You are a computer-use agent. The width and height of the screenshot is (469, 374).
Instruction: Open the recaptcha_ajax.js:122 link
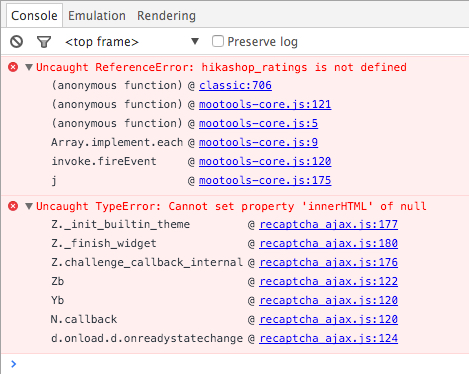[x=328, y=281]
